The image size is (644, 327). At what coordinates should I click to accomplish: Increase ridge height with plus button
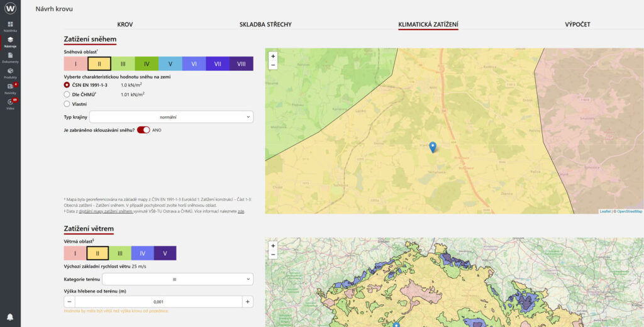point(248,302)
